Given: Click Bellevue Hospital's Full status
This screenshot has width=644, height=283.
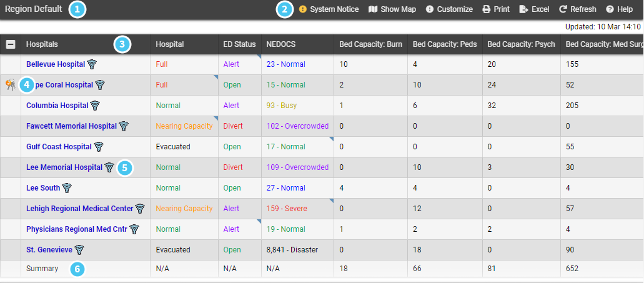Looking at the screenshot, I should 162,64.
